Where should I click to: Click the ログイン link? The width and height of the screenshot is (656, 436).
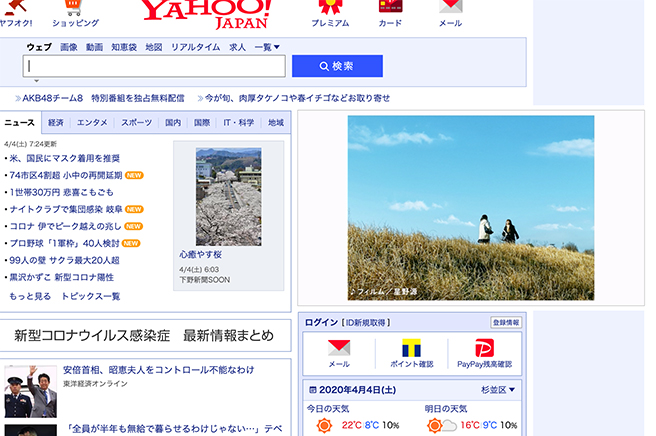point(321,322)
